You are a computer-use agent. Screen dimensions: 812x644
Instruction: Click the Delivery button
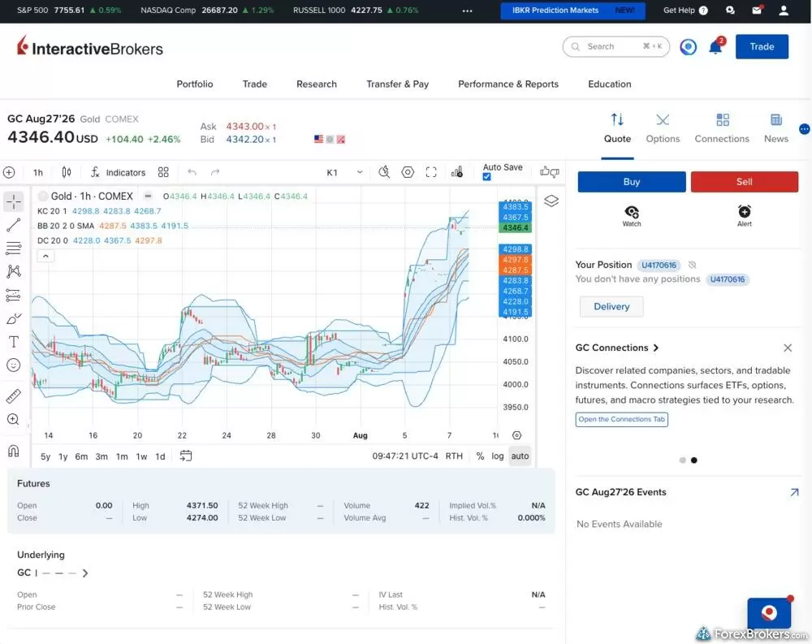point(611,307)
